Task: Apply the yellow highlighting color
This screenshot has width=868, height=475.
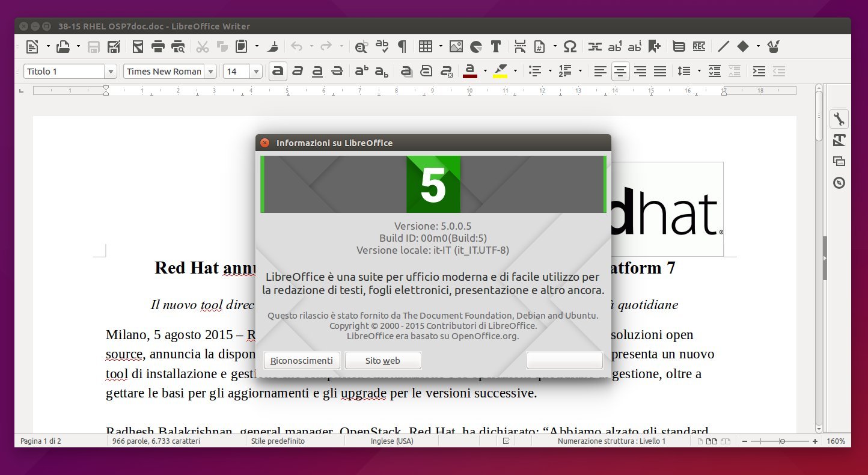Action: pyautogui.click(x=500, y=71)
